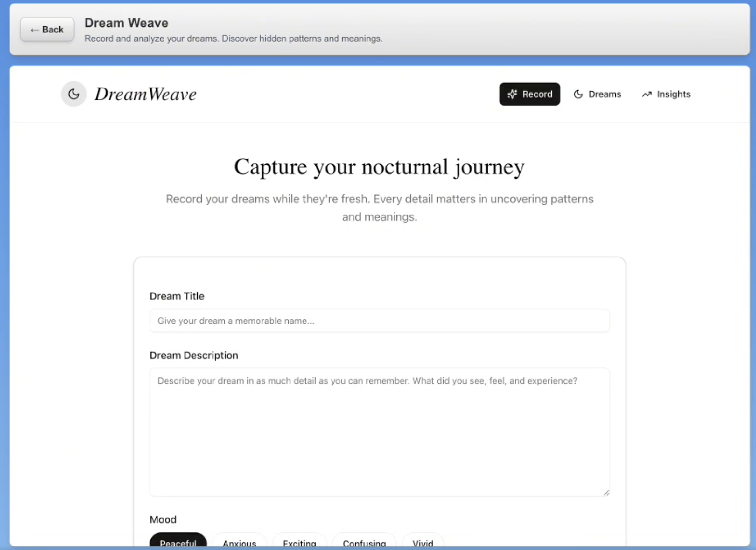The image size is (756, 550).
Task: Click the sparkle icon inside Record button
Action: tap(512, 94)
